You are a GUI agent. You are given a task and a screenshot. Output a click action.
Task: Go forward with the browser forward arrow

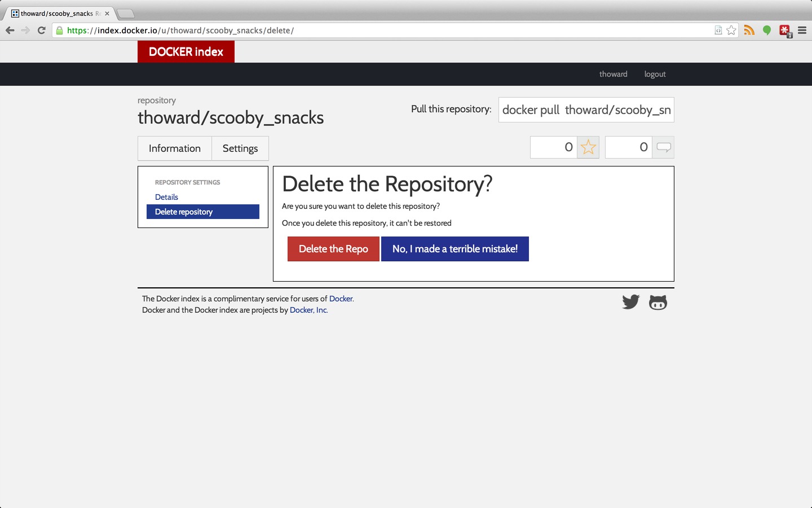pyautogui.click(x=25, y=30)
